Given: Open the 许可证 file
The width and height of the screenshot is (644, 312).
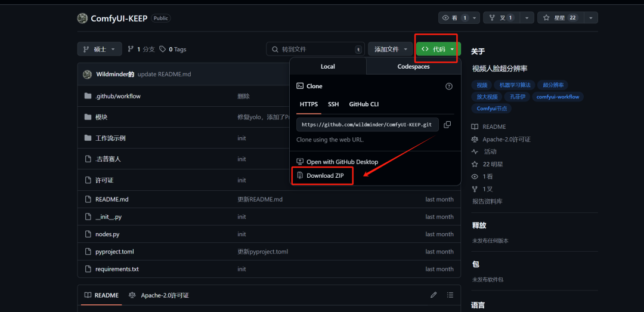Looking at the screenshot, I should 104,180.
